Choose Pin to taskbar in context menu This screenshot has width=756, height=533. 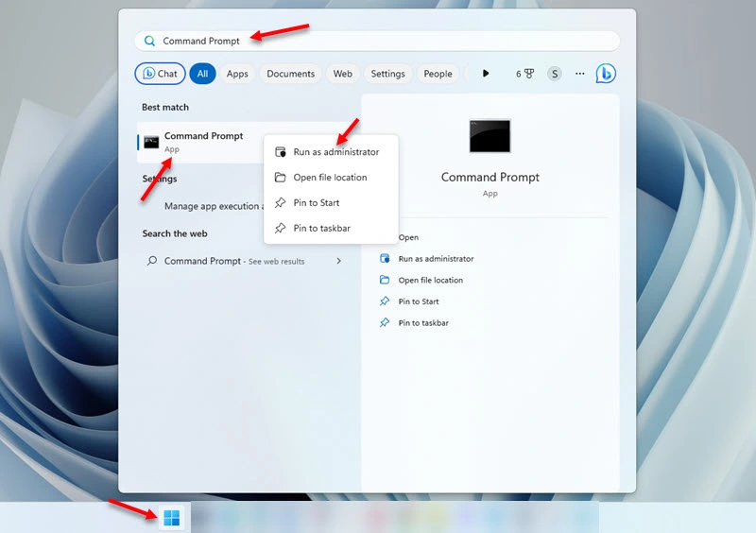(332, 228)
